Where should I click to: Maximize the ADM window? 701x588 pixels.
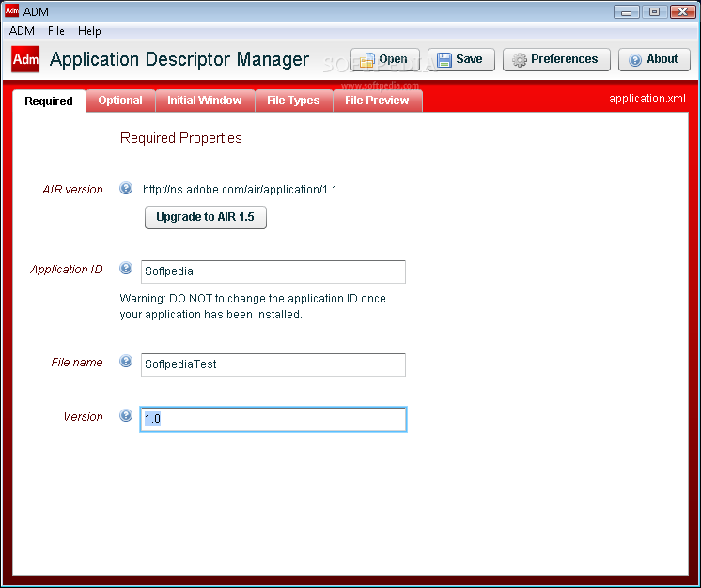point(655,11)
